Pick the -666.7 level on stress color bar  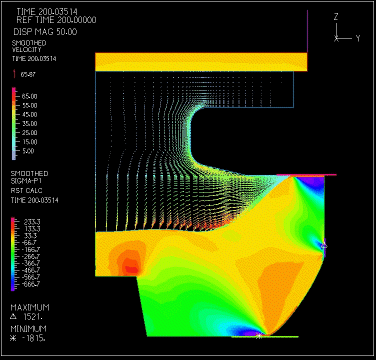coord(31,284)
